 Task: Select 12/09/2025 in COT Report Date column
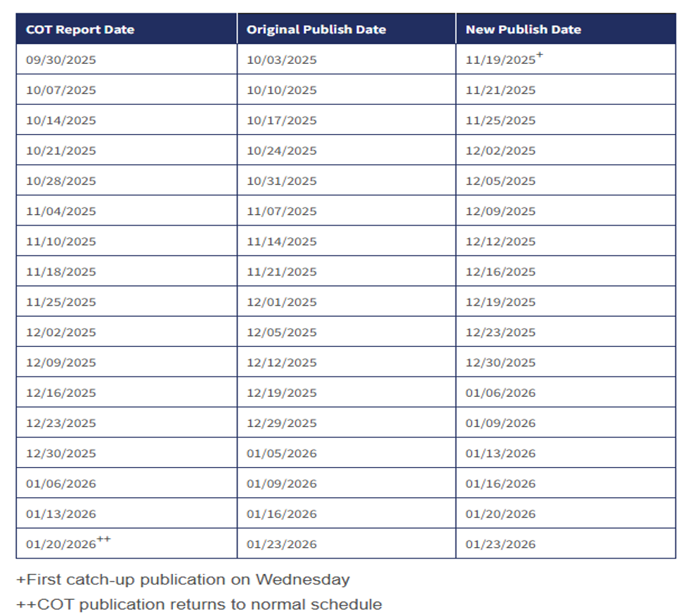pos(61,362)
